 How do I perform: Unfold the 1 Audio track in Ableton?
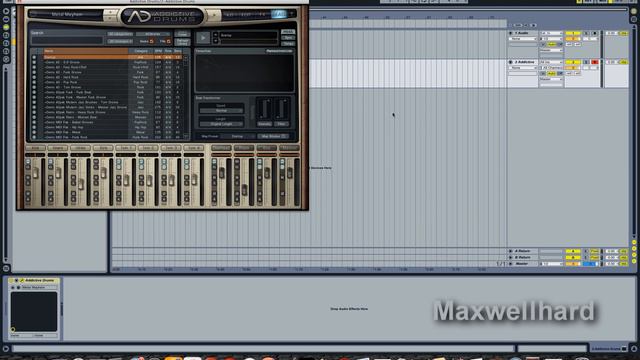(x=510, y=33)
